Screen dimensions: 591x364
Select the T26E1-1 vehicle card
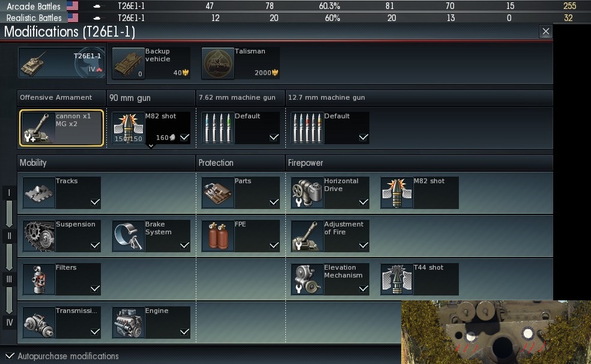coord(61,62)
